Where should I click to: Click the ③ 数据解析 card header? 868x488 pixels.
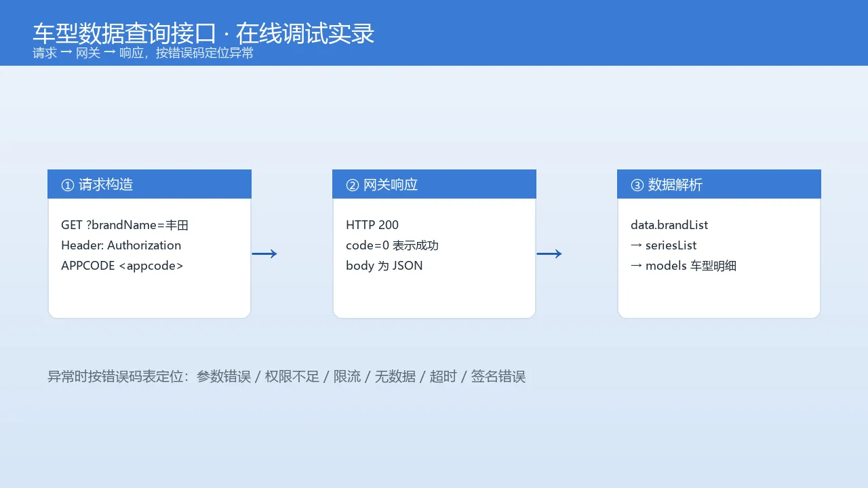[x=719, y=184]
